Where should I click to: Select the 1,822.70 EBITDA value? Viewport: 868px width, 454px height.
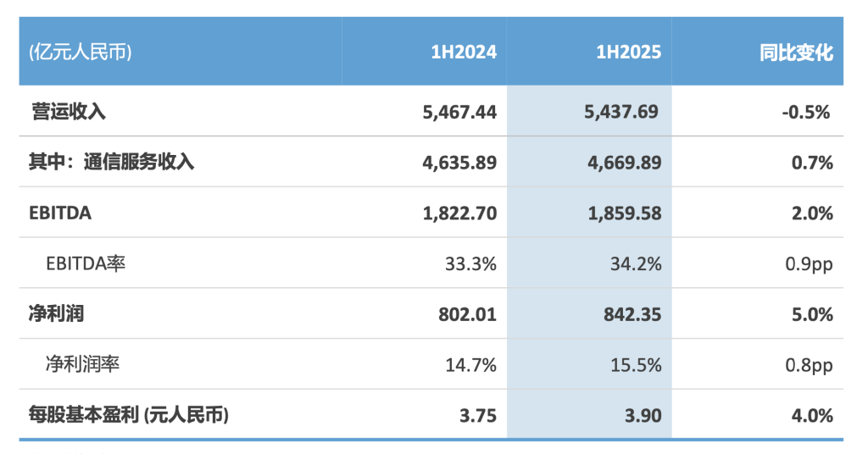coord(459,213)
